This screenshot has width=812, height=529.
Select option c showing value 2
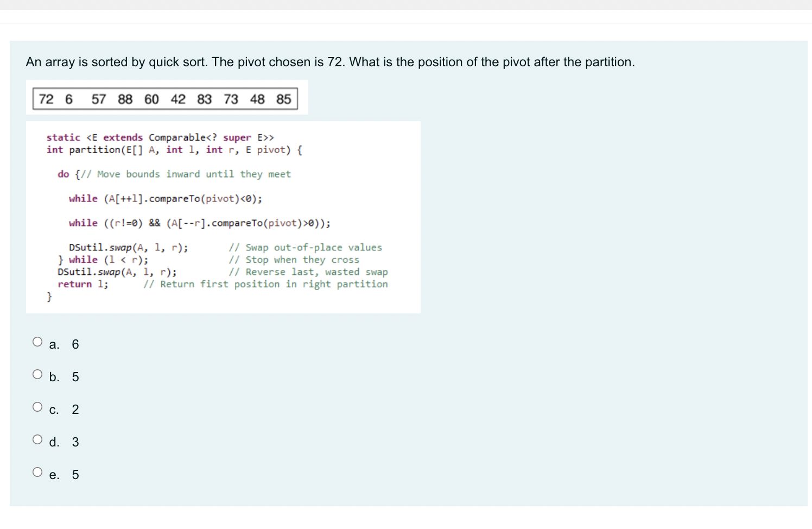(37, 406)
